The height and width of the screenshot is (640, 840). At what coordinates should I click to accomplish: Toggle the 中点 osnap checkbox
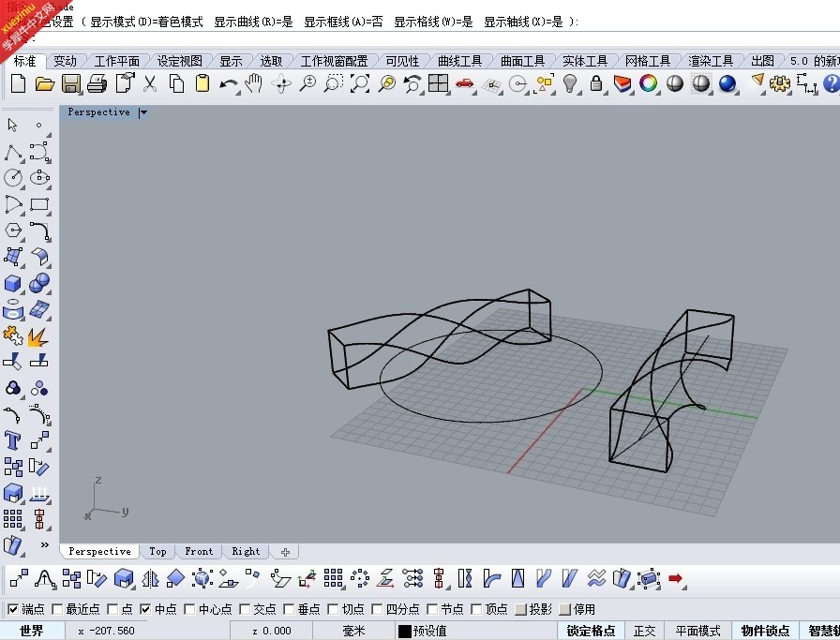[x=145, y=609]
